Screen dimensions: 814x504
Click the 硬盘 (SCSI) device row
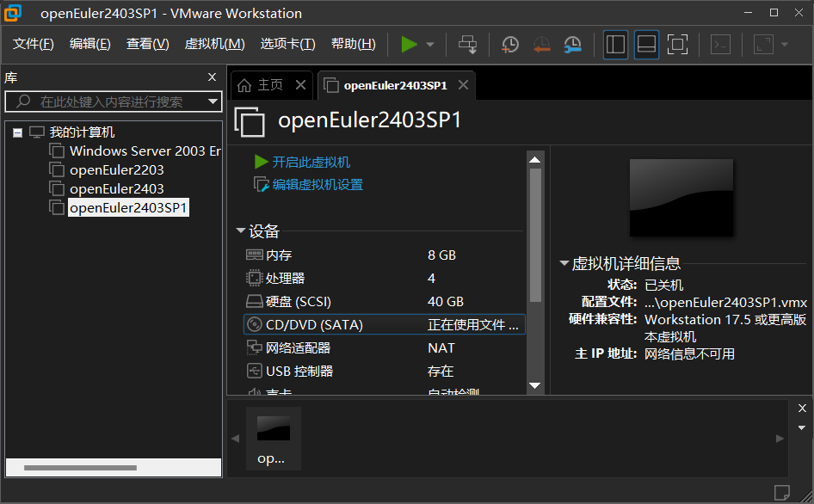384,302
